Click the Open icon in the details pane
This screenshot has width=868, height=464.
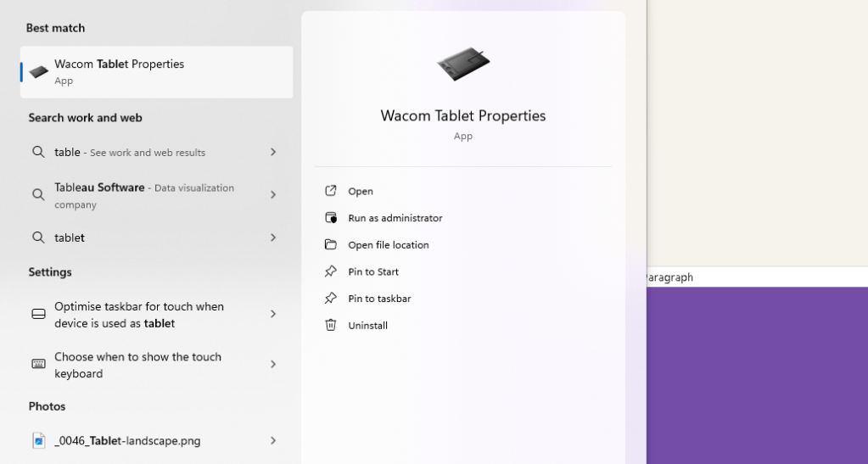(330, 191)
